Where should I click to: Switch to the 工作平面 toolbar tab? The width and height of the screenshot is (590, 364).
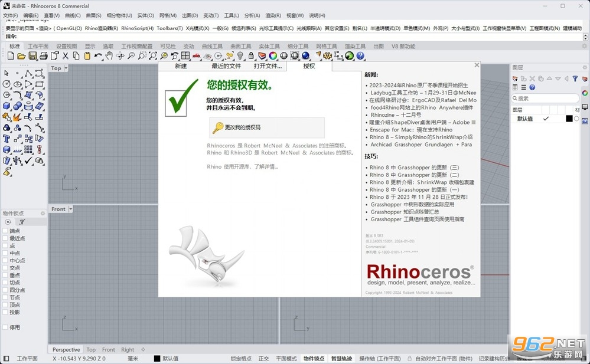coord(38,46)
